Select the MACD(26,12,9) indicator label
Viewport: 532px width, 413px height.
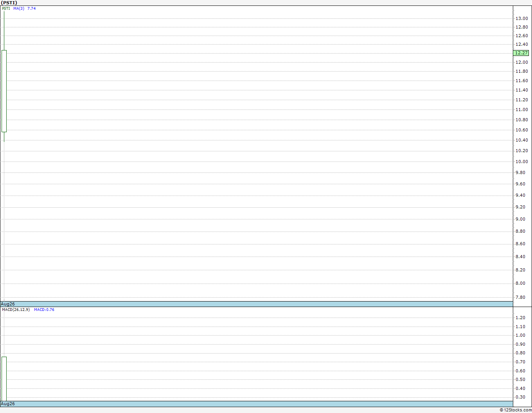[x=16, y=310]
